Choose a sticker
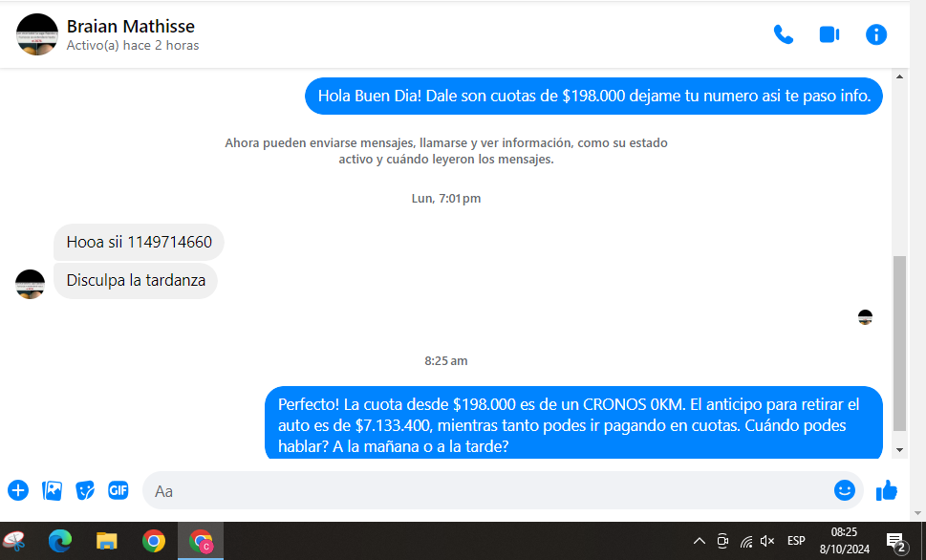The width and height of the screenshot is (926, 560). point(85,490)
